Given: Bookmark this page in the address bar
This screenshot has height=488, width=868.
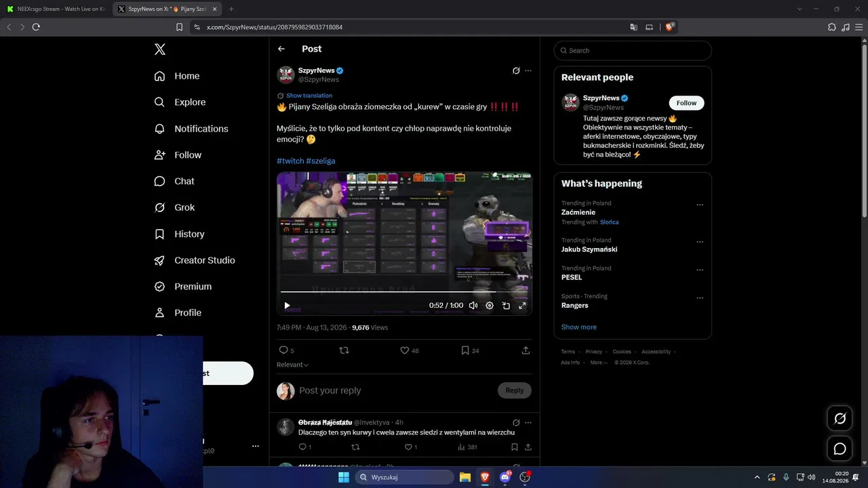Looking at the screenshot, I should pyautogui.click(x=180, y=27).
